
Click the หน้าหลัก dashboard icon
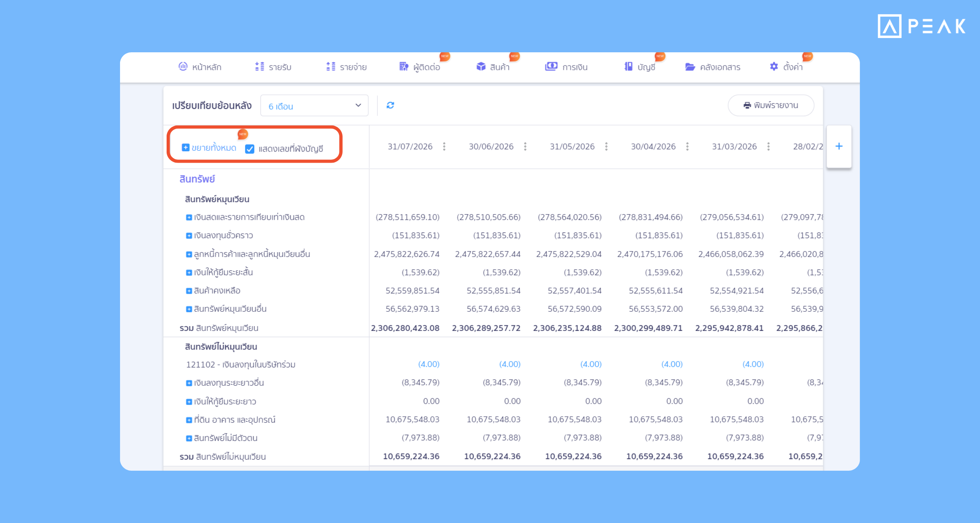pos(183,66)
